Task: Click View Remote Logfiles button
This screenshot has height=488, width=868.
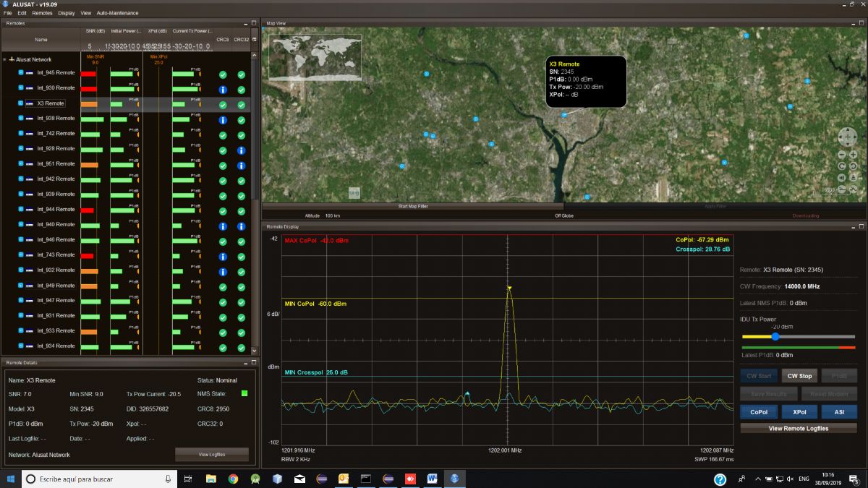Action: 799,428
